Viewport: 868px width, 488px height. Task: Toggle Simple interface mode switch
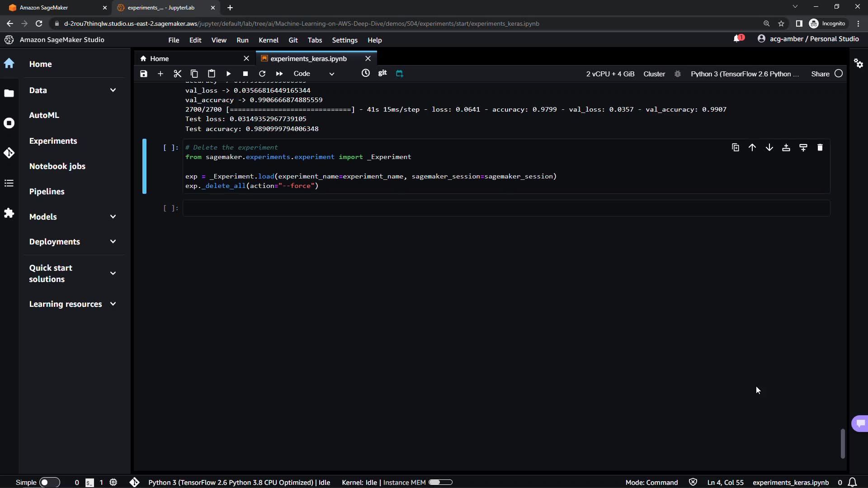[x=49, y=482]
